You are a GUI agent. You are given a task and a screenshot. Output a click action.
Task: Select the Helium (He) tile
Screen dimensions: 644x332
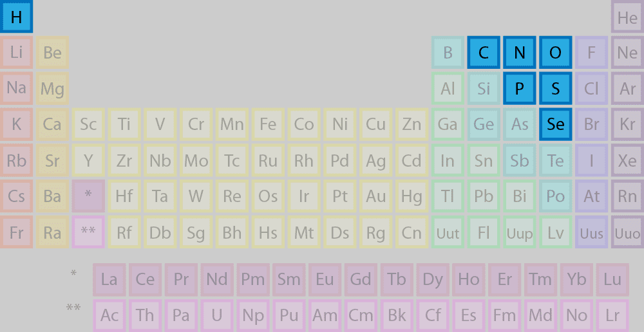627,17
